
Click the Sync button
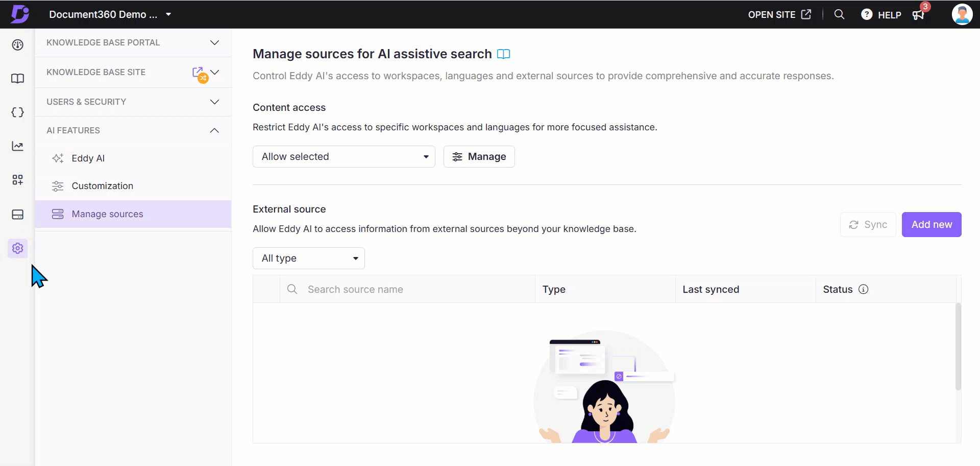coord(868,224)
